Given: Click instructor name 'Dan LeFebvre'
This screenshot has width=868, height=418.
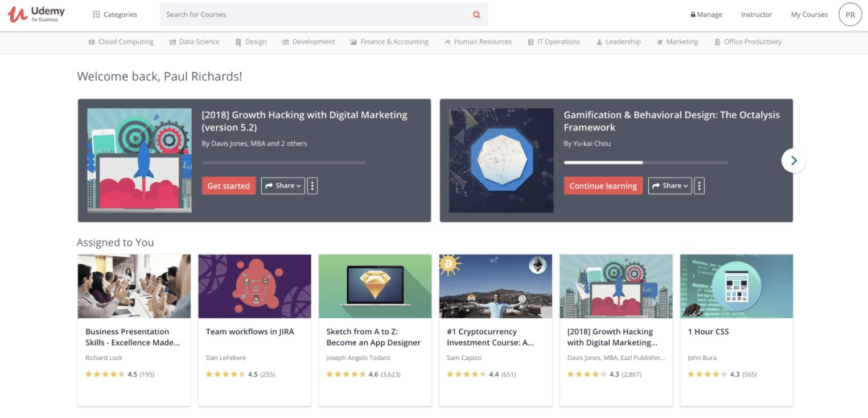Looking at the screenshot, I should [227, 358].
